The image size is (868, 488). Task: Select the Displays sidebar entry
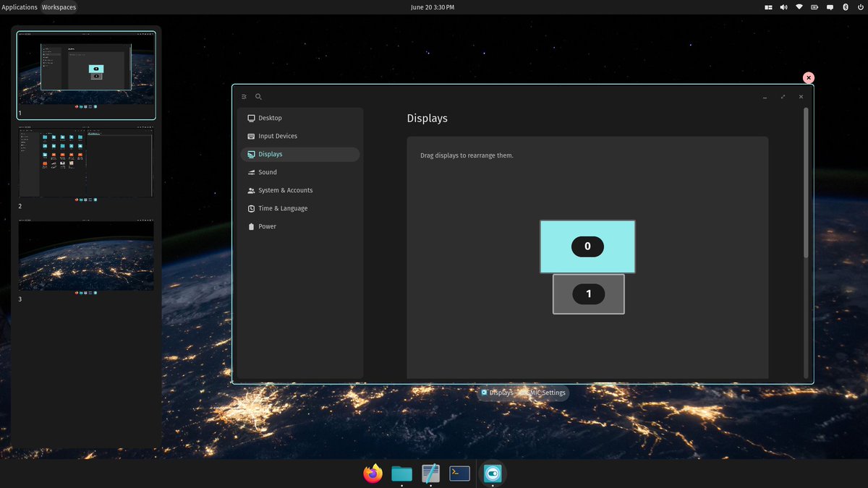click(x=299, y=154)
